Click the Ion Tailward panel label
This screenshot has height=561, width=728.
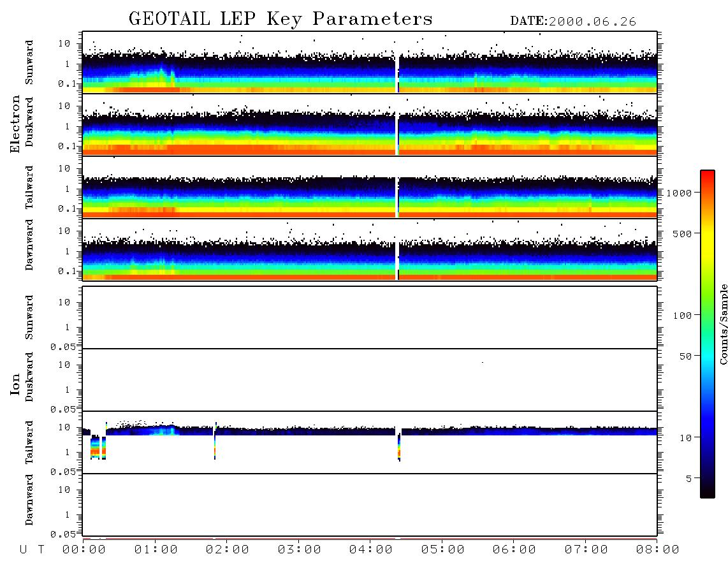29,442
